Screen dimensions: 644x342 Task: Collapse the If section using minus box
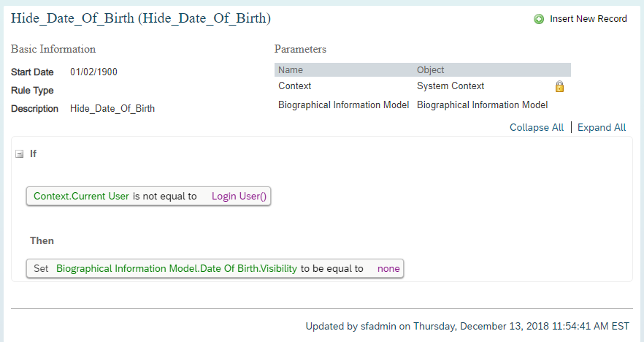tap(19, 154)
